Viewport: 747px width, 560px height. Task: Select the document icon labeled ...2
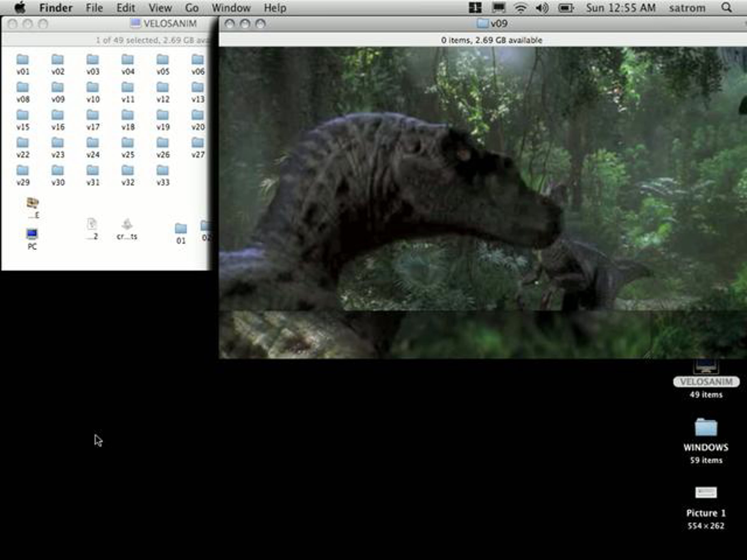tap(92, 229)
